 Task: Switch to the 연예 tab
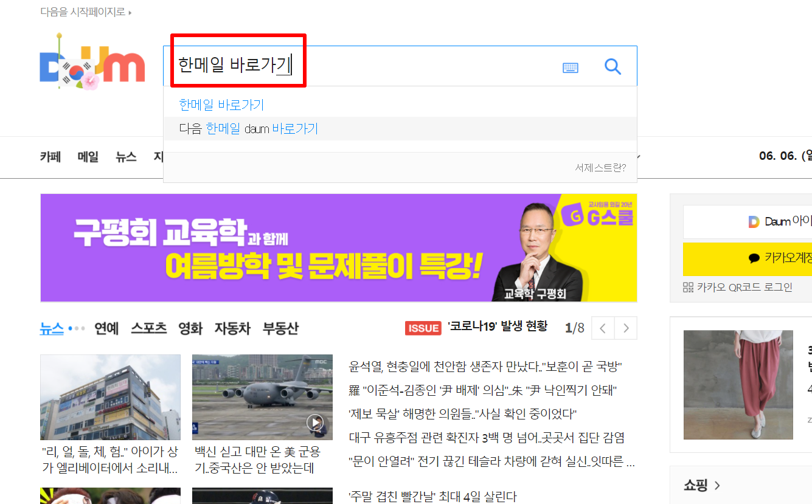[x=106, y=328]
